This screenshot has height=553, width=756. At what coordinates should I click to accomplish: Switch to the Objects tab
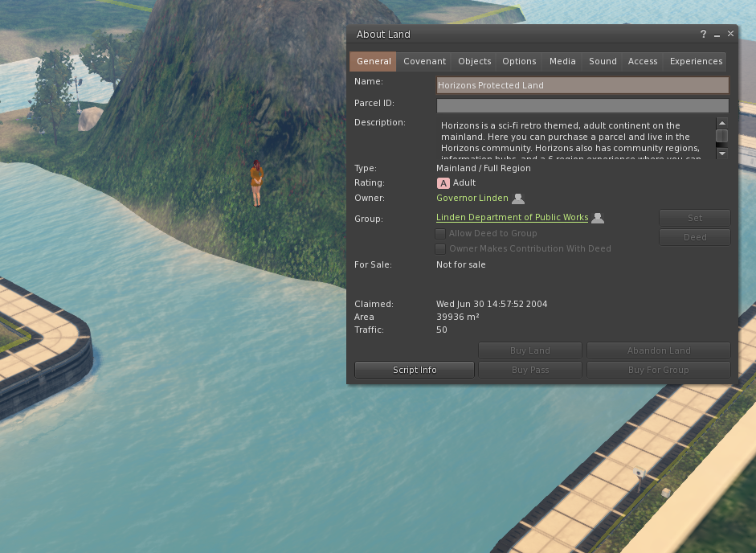click(x=474, y=60)
